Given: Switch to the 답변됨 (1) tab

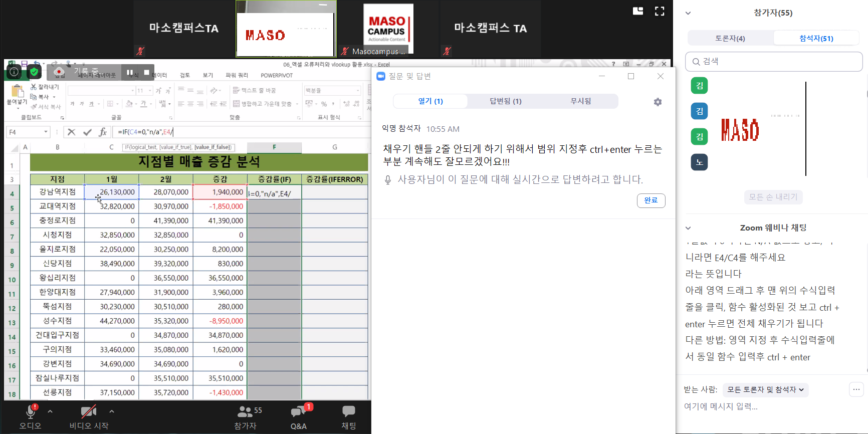Looking at the screenshot, I should click(505, 101).
